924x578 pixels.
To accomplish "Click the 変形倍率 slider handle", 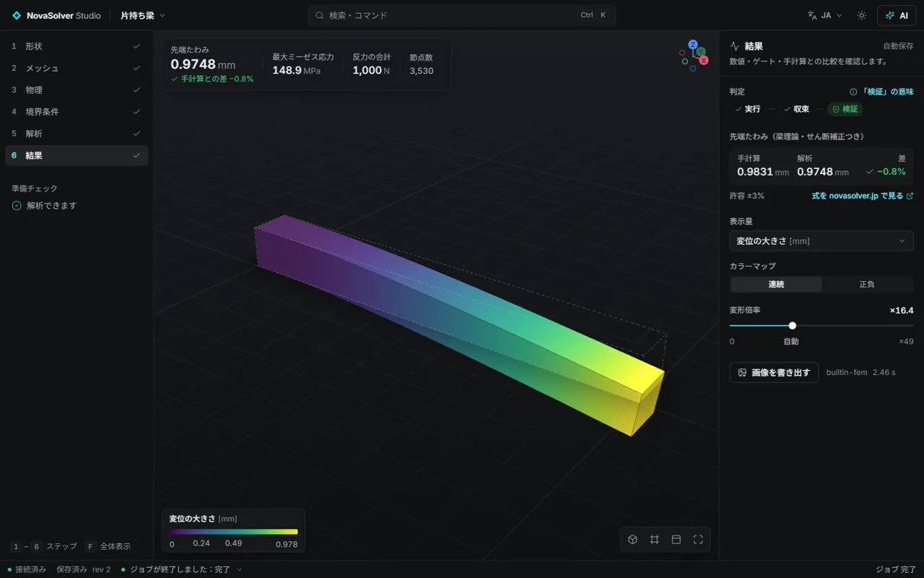I will [792, 326].
